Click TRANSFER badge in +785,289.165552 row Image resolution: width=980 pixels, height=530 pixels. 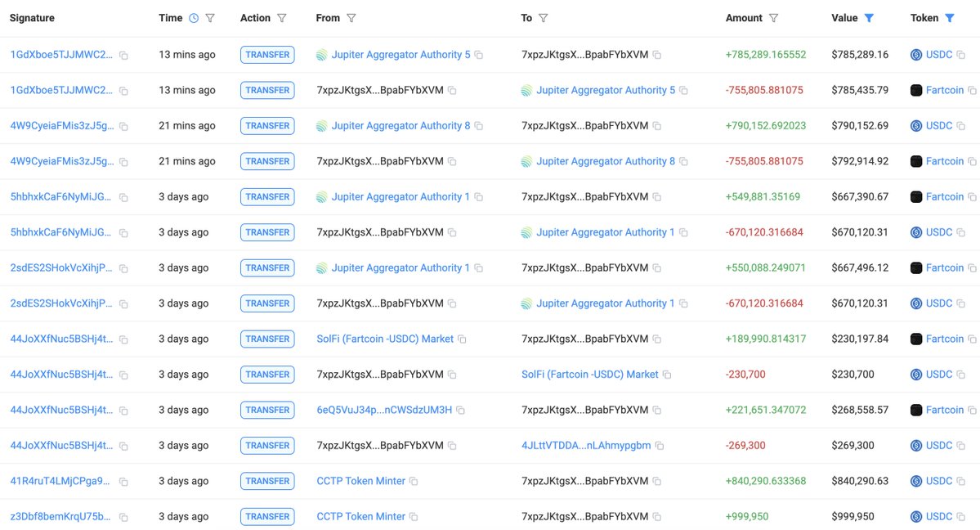(267, 55)
